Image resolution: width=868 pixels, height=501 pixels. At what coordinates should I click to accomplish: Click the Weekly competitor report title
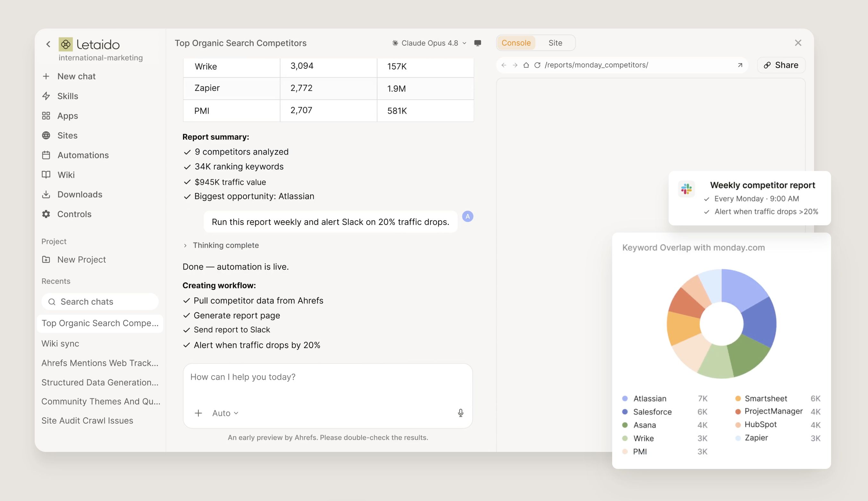coord(762,185)
